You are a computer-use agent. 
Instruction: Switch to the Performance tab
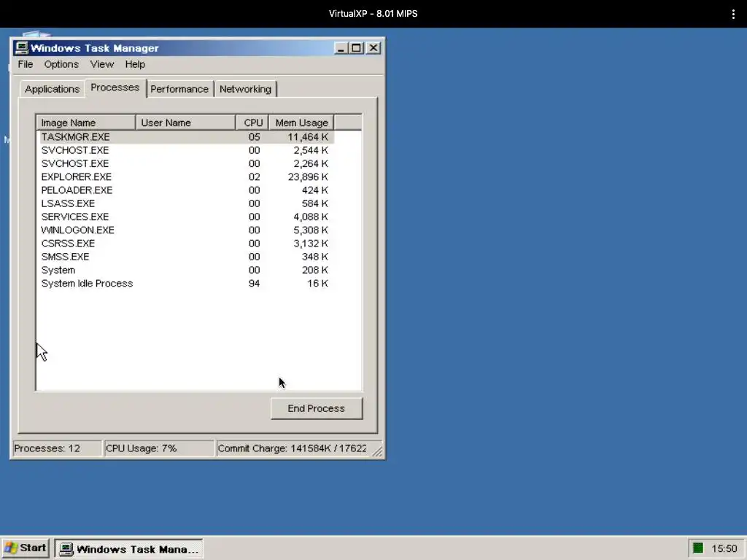(179, 89)
